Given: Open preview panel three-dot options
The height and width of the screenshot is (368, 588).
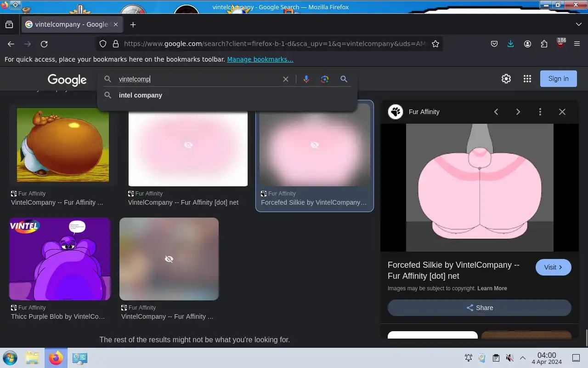Looking at the screenshot, I should tap(540, 112).
